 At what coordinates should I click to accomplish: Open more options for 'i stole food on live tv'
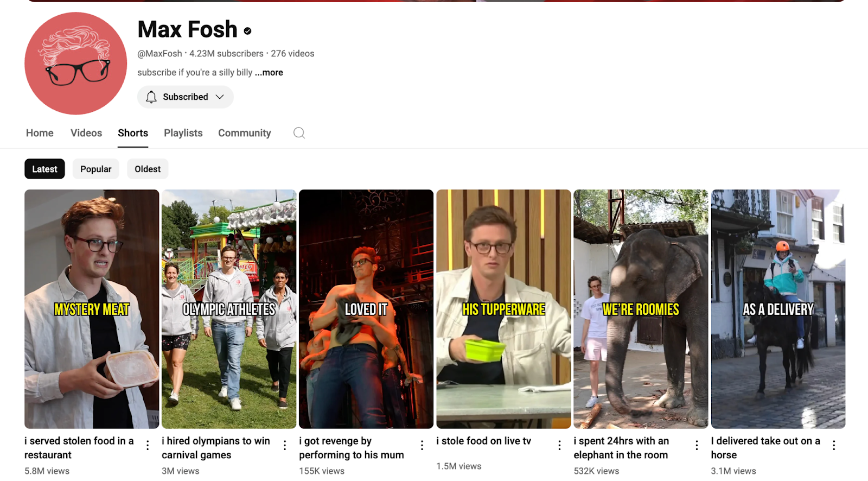[559, 446]
